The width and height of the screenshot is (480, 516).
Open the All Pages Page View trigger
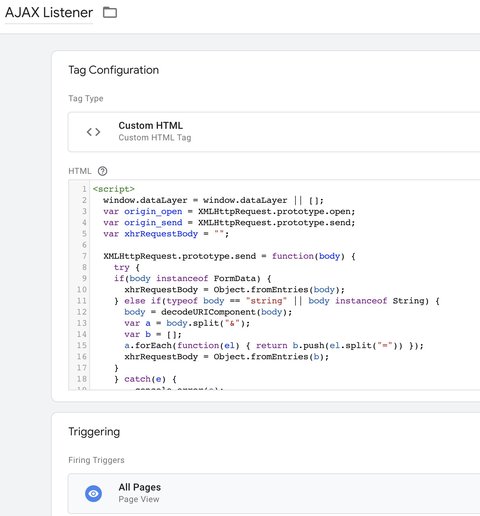274,493
